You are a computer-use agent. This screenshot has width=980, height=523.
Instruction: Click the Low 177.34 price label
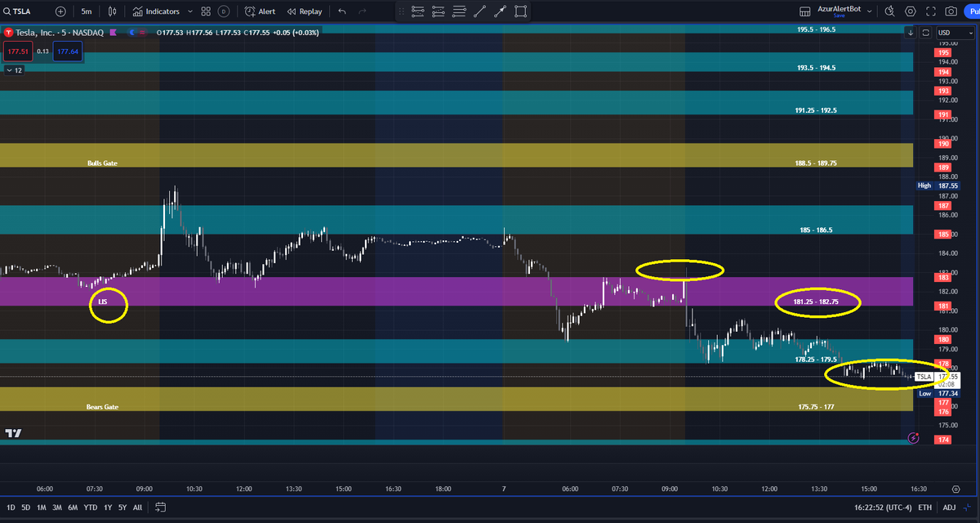pos(938,393)
